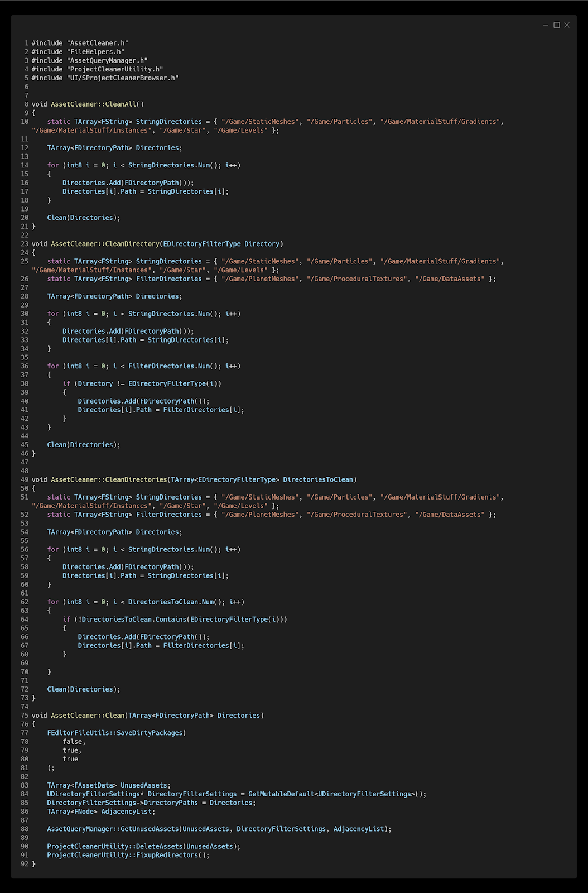The height and width of the screenshot is (893, 588).
Task: Click the "DirectoriesToClean" parameter on line 49
Action: pos(318,479)
